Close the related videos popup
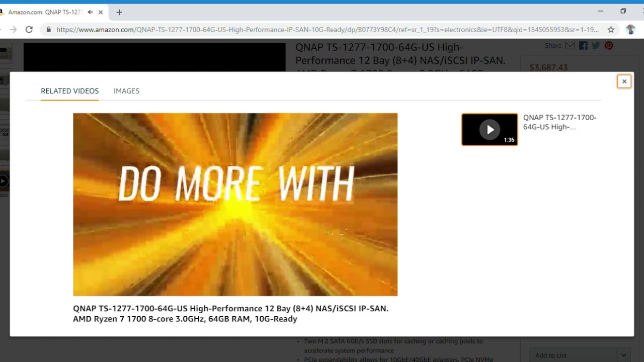Screen dimensions: 644x362 (624, 81)
